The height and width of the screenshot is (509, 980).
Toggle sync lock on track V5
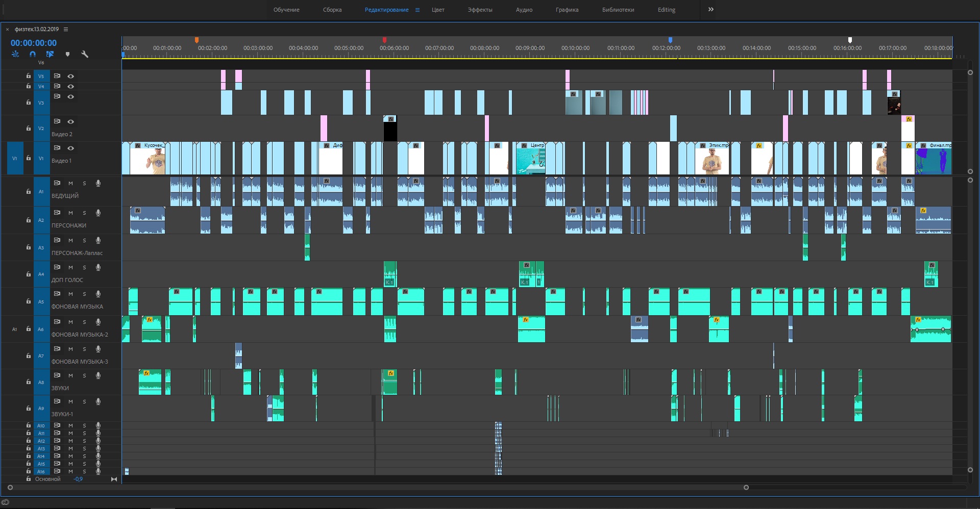[57, 76]
